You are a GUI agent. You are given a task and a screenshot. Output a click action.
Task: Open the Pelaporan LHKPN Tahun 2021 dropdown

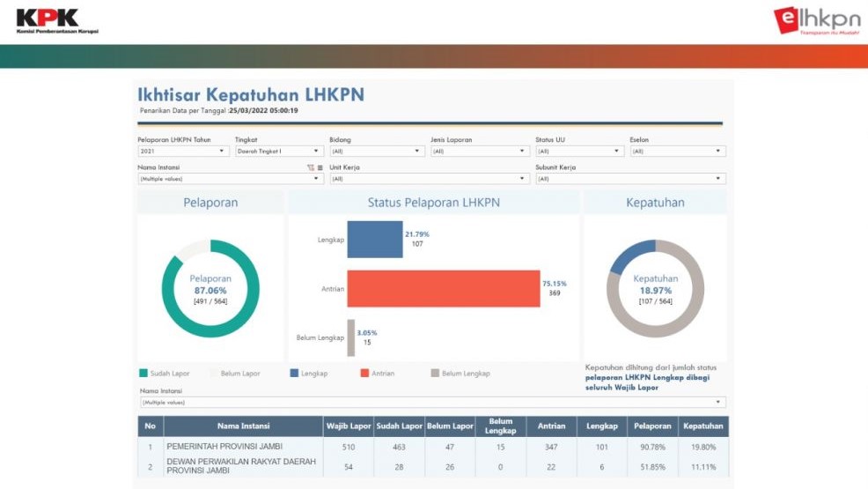coord(183,152)
